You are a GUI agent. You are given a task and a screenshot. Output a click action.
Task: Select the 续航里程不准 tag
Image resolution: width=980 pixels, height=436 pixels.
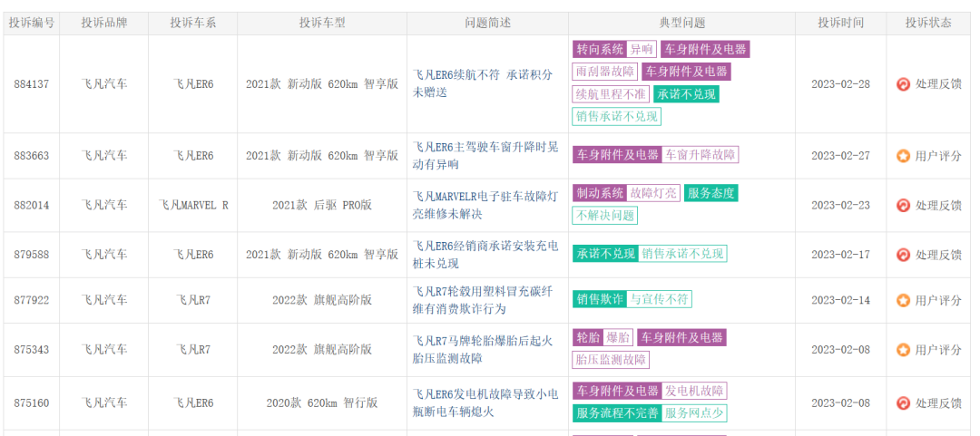[x=610, y=94]
